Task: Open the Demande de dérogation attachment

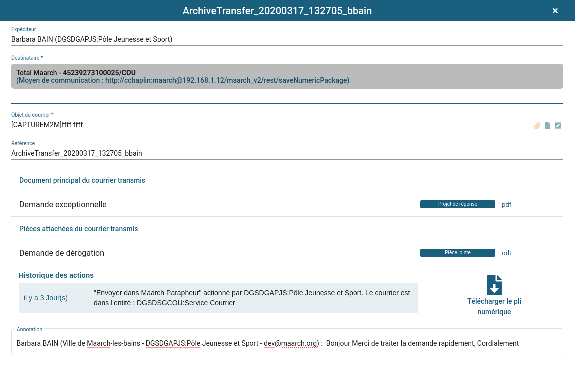Action: (x=62, y=253)
